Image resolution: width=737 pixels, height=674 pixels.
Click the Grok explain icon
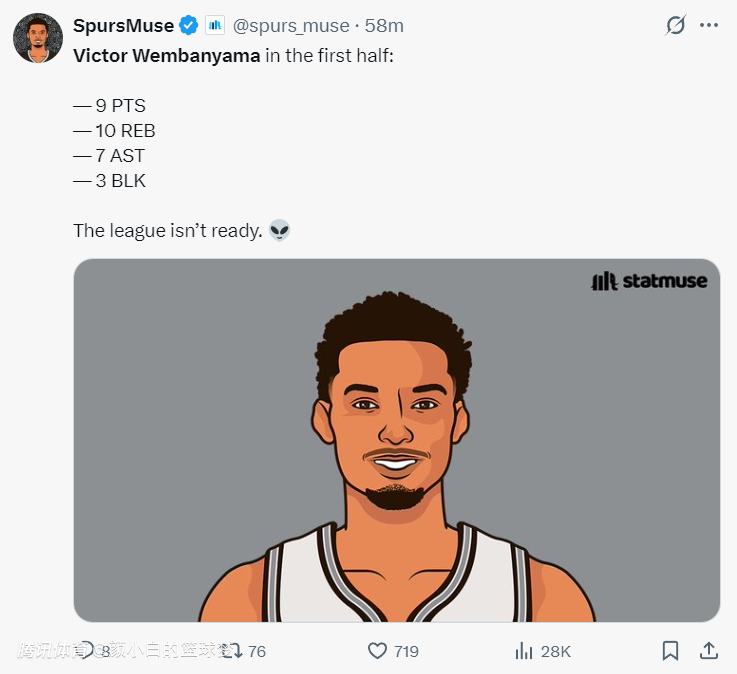[676, 25]
